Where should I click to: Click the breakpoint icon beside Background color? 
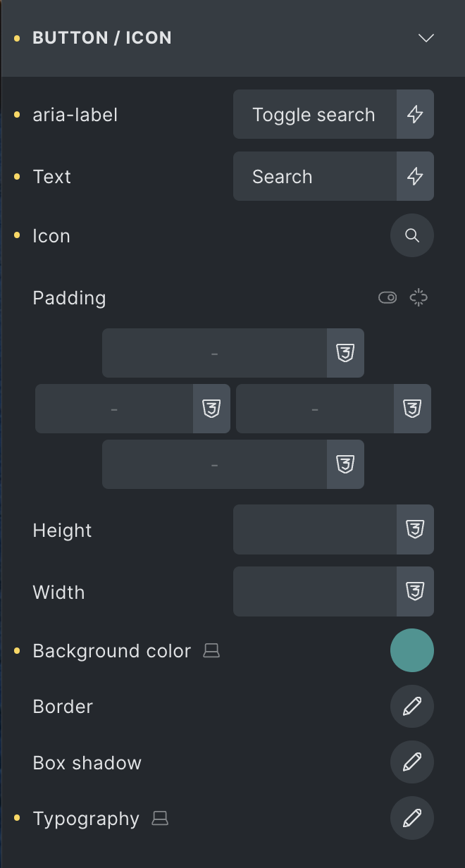(211, 651)
